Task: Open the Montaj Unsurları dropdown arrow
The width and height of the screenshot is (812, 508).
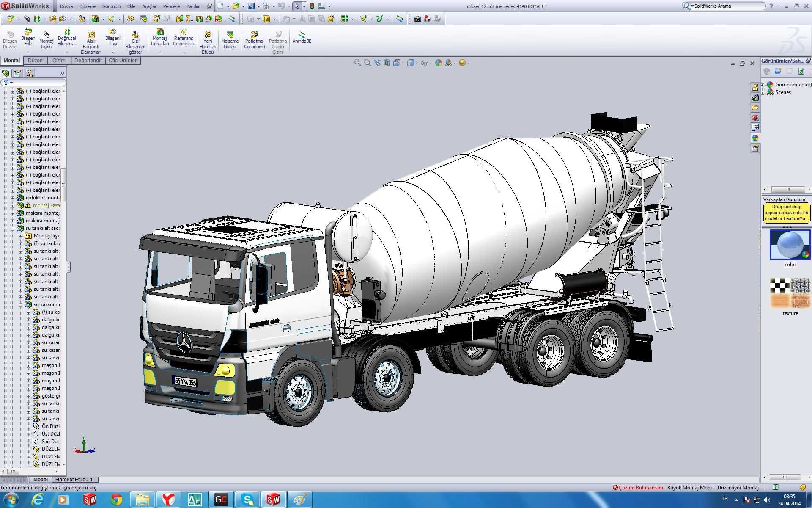Action: pos(160,52)
